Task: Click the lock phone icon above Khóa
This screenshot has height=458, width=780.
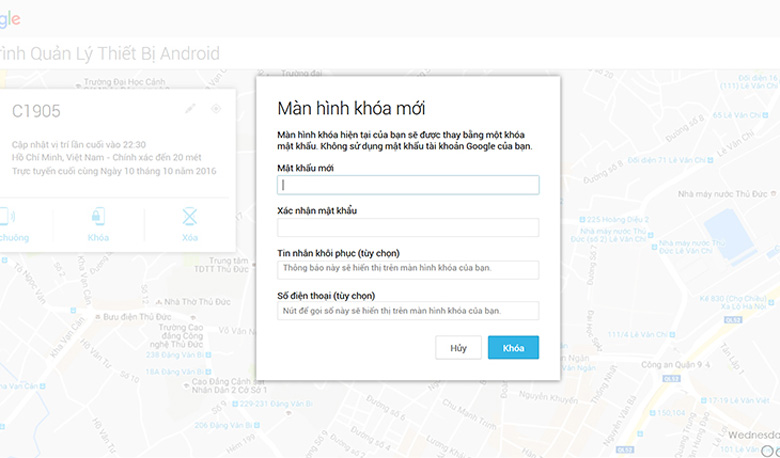Action: click(x=98, y=217)
